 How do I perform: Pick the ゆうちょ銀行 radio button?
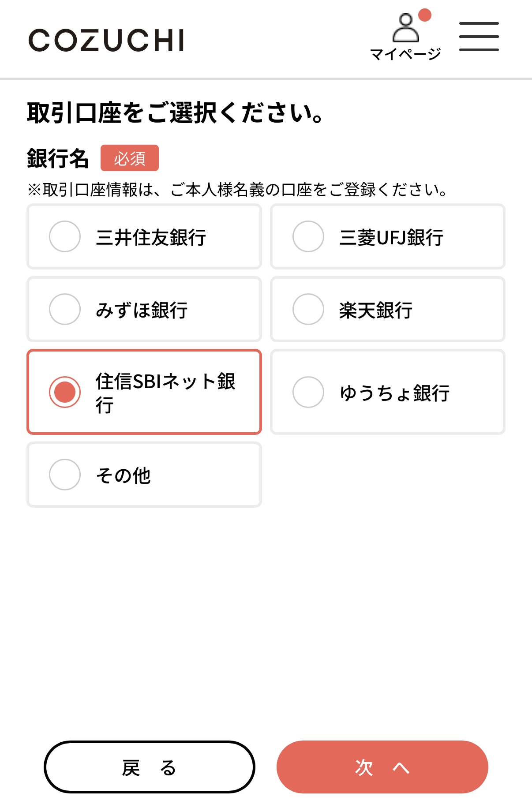308,392
